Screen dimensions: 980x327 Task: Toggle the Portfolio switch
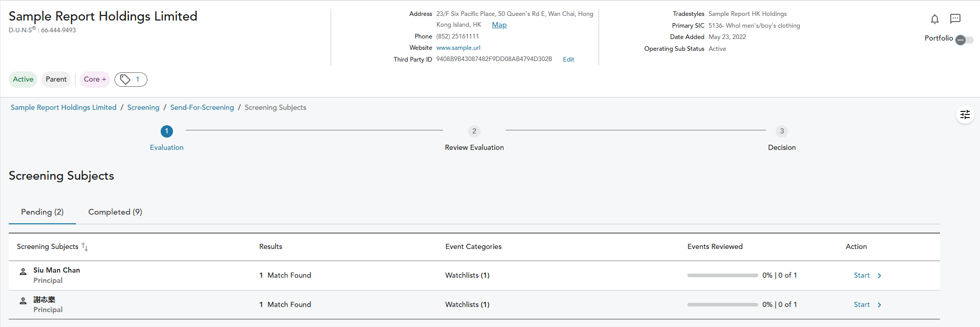pyautogui.click(x=964, y=40)
